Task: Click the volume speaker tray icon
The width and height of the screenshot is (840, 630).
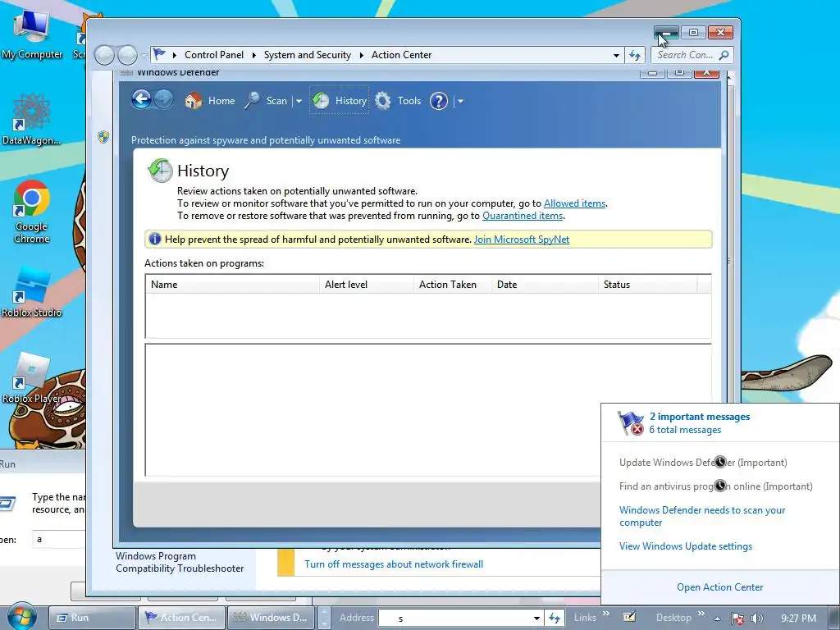Action: 756,619
